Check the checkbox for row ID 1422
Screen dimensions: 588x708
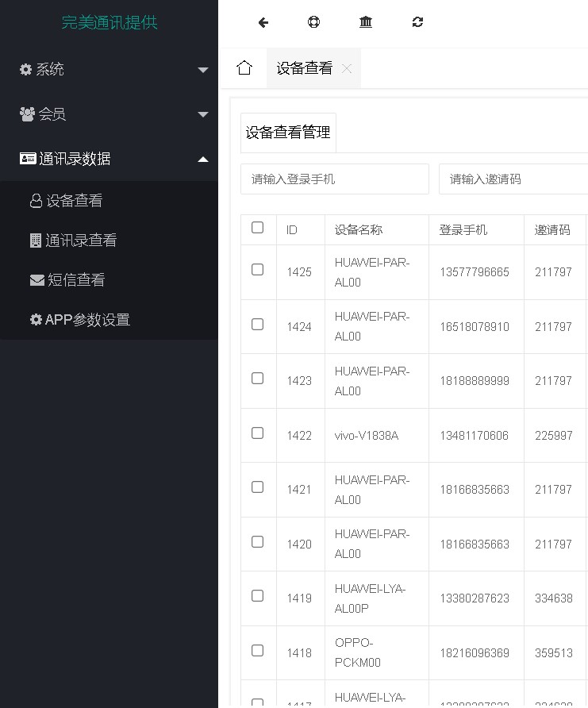pyautogui.click(x=257, y=433)
